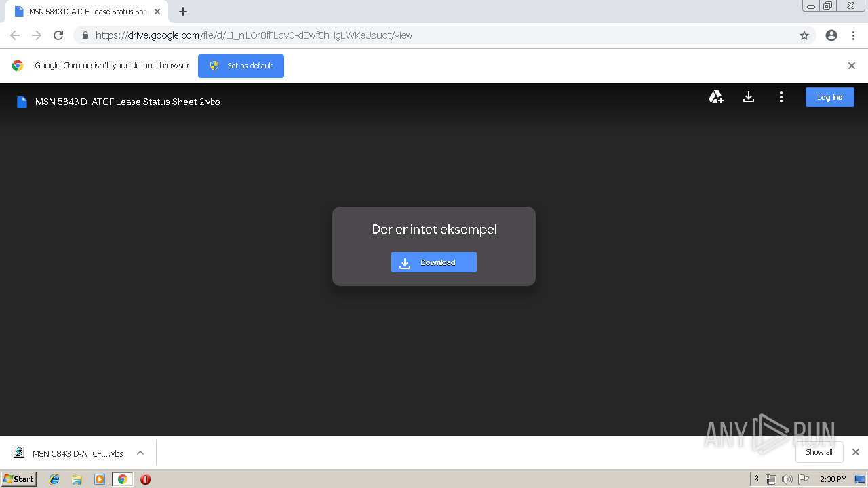Open the file explorer taskbar icon
The width and height of the screenshot is (868, 488).
click(x=77, y=479)
